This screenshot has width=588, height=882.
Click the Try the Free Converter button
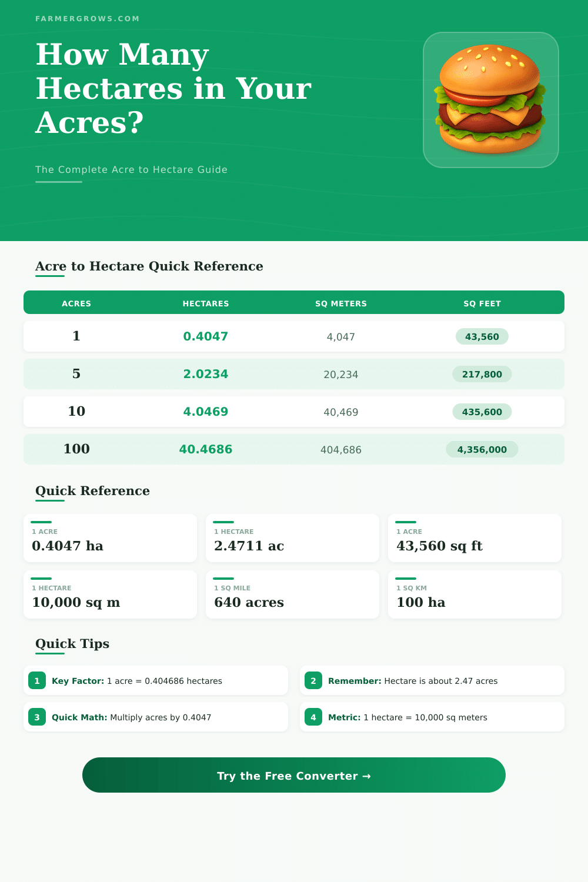pos(294,776)
